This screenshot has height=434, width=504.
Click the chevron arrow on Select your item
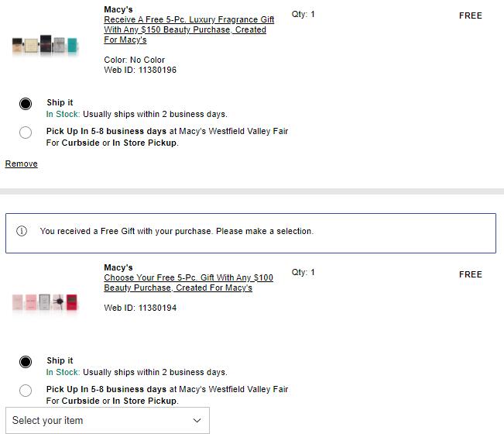point(197,420)
